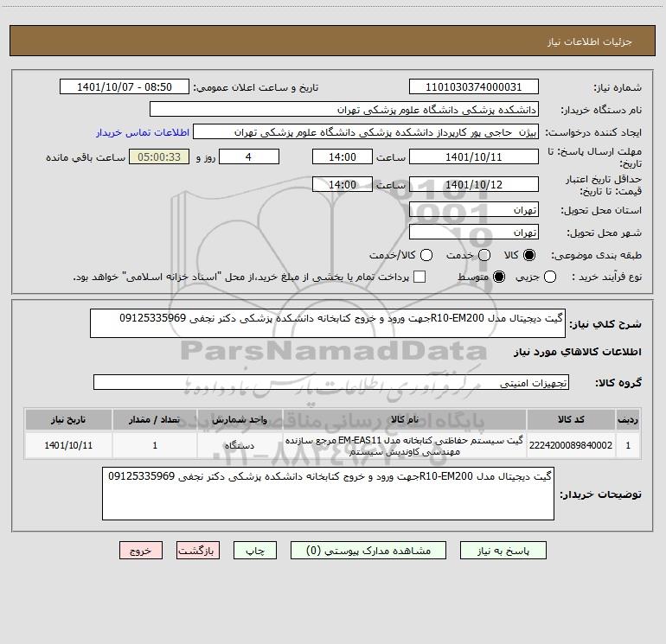Click the price validity date 1401/10/12 field
Image resolution: width=666 pixels, height=644 pixels.
474,184
